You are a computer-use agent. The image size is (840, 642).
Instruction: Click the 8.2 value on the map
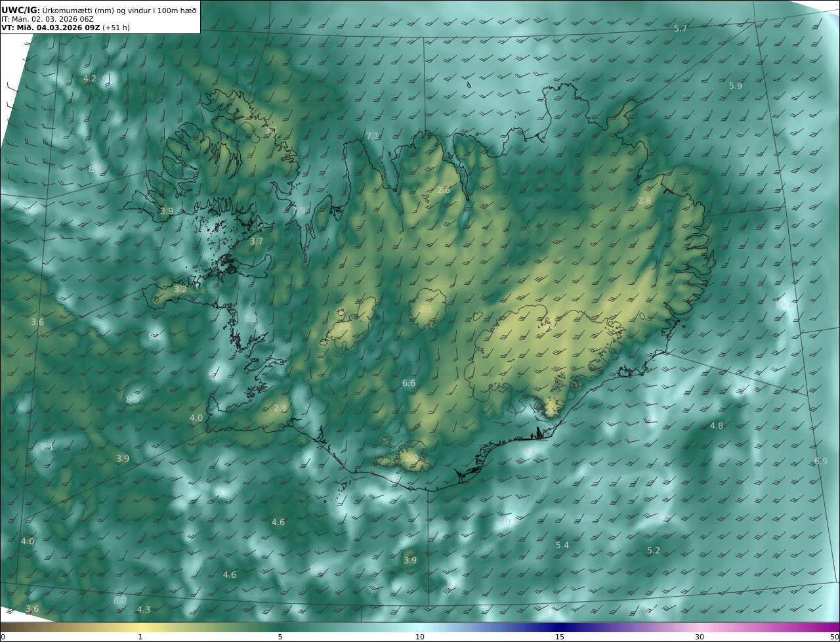pos(251,319)
